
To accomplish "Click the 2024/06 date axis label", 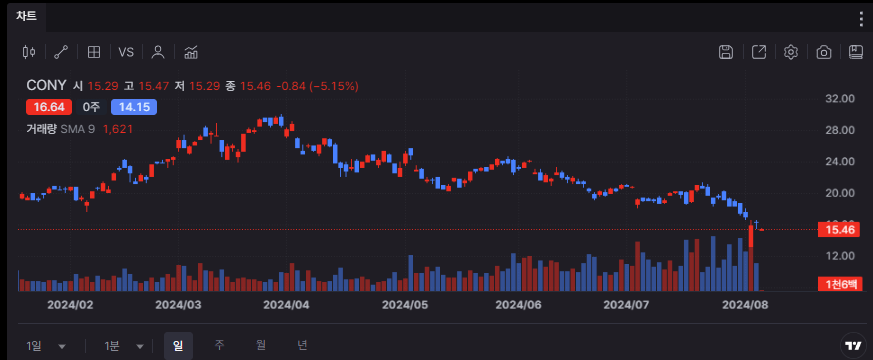I will [518, 305].
